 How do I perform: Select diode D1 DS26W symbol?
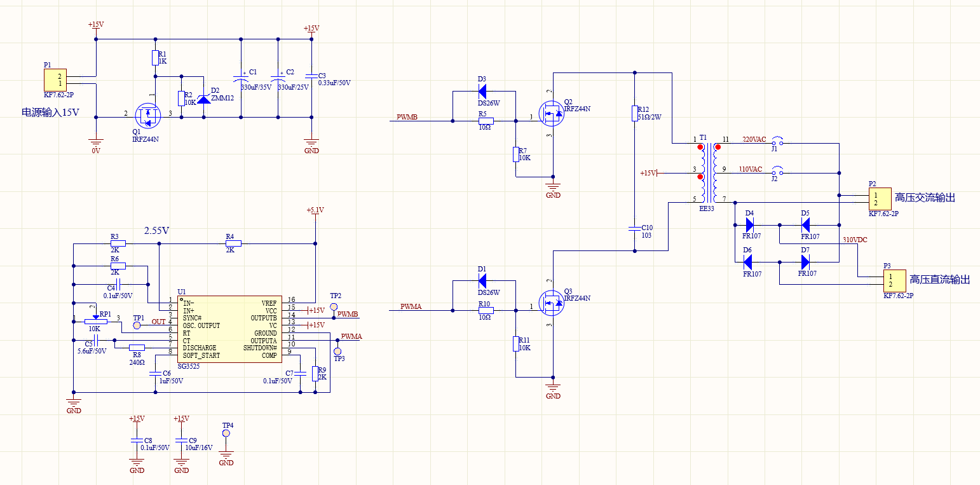(x=482, y=280)
